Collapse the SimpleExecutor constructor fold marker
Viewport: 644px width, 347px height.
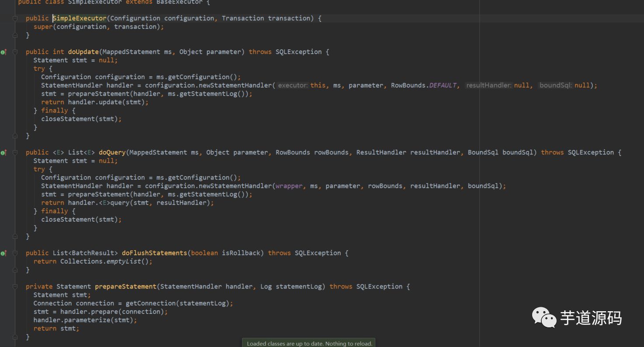tap(15, 18)
